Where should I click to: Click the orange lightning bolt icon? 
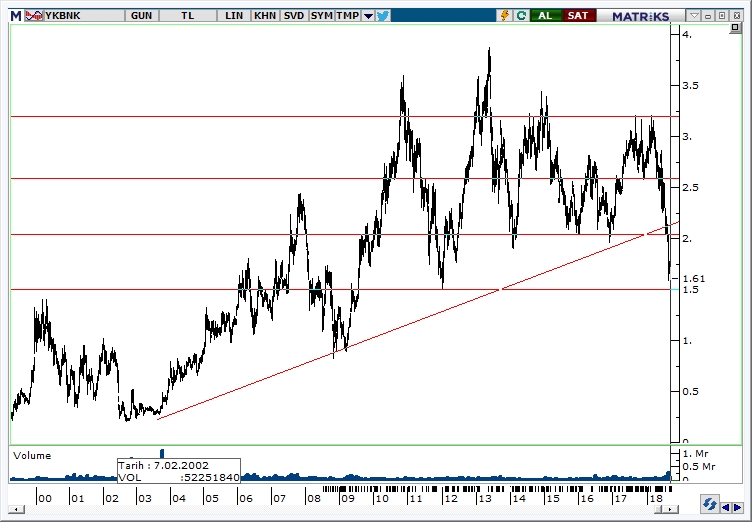505,16
